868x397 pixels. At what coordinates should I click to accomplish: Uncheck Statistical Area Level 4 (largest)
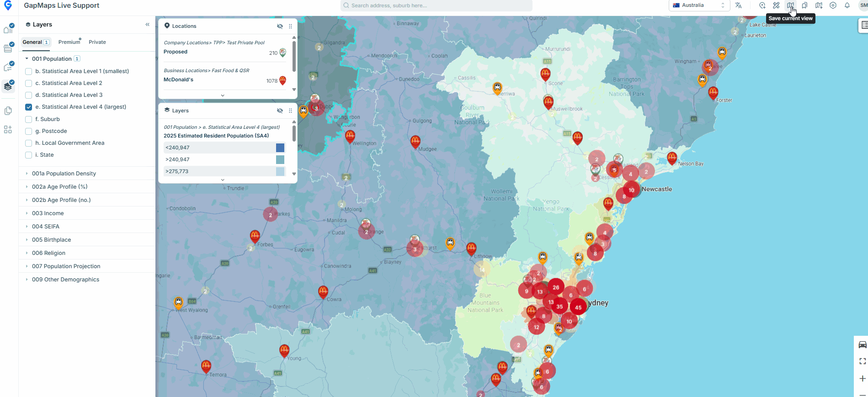[x=29, y=107]
